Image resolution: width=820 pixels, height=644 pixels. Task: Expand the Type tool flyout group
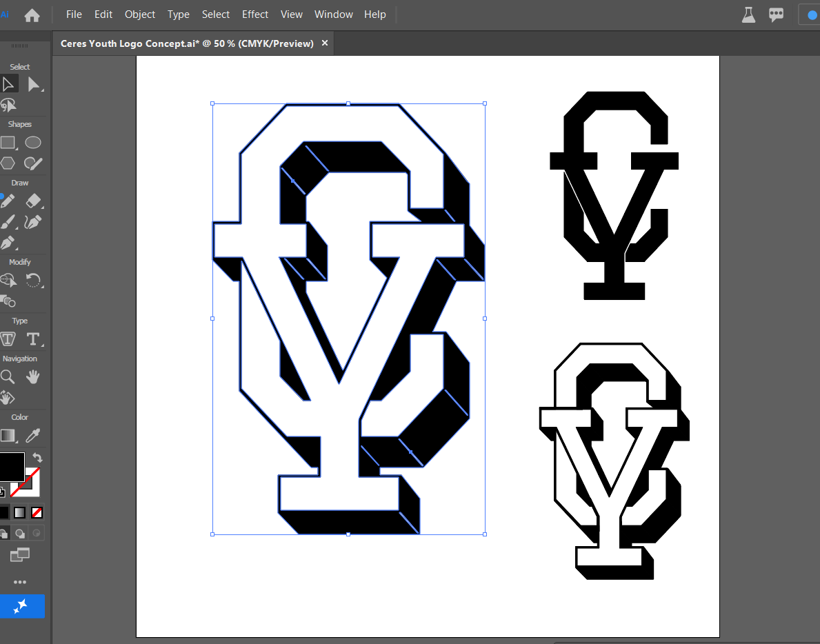click(x=33, y=339)
